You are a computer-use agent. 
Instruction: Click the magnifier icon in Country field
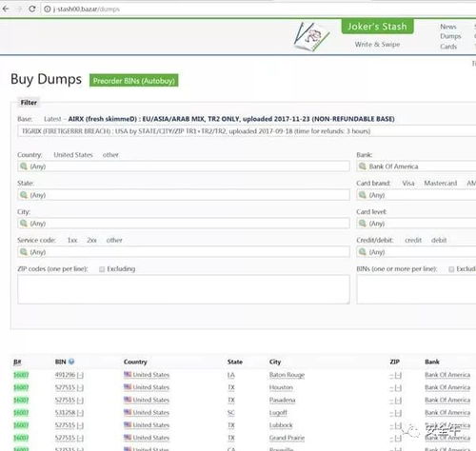click(24, 167)
